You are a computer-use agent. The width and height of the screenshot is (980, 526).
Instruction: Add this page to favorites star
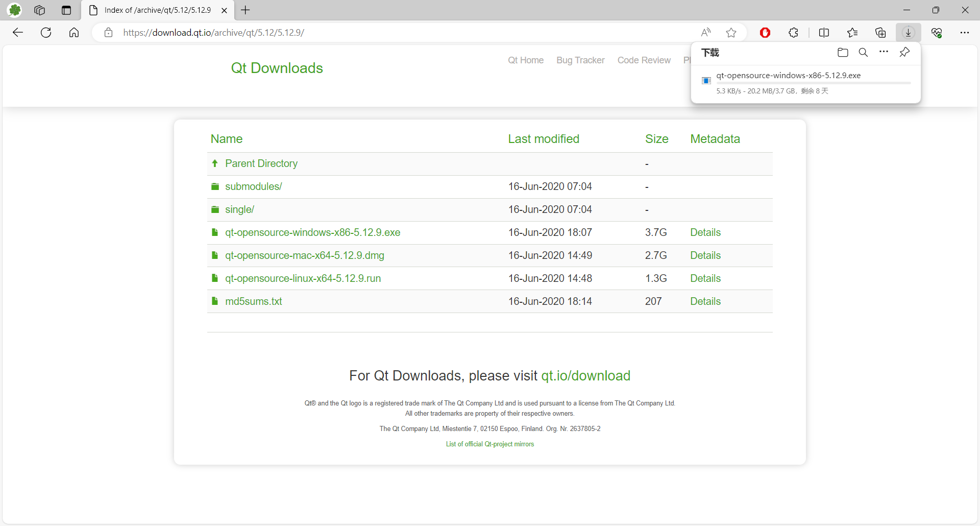pos(731,33)
